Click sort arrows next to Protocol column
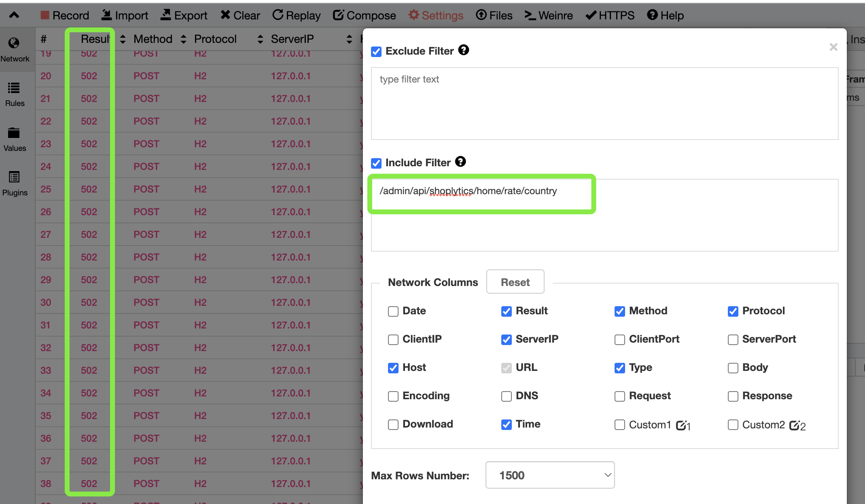The image size is (865, 504). click(x=260, y=39)
